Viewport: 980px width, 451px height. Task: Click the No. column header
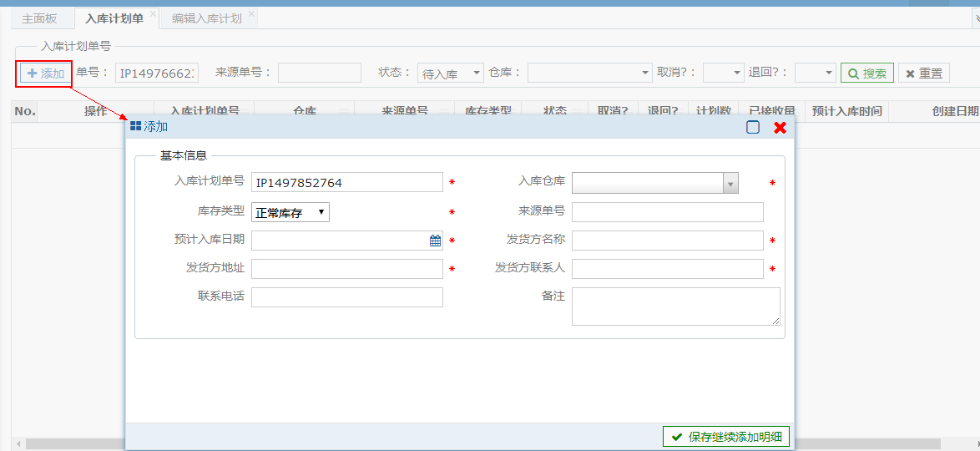pyautogui.click(x=25, y=111)
